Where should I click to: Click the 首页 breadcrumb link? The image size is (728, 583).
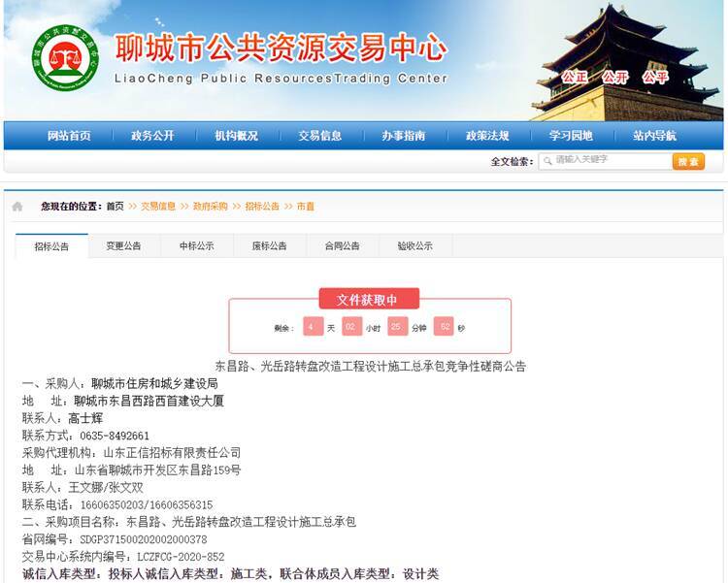115,207
